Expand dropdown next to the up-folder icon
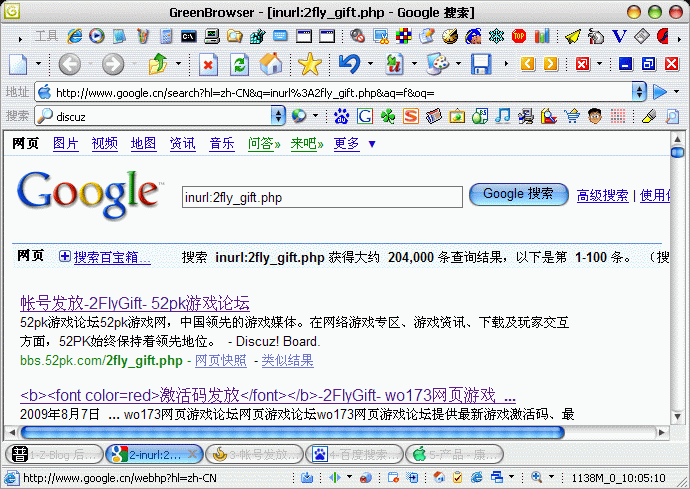The width and height of the screenshot is (690, 489). (178, 64)
